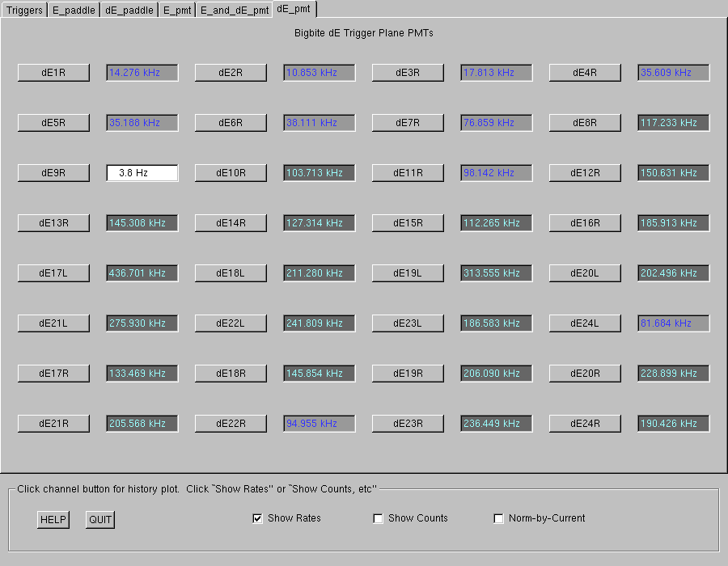Enable Norm-by-Current checkbox

tap(498, 518)
